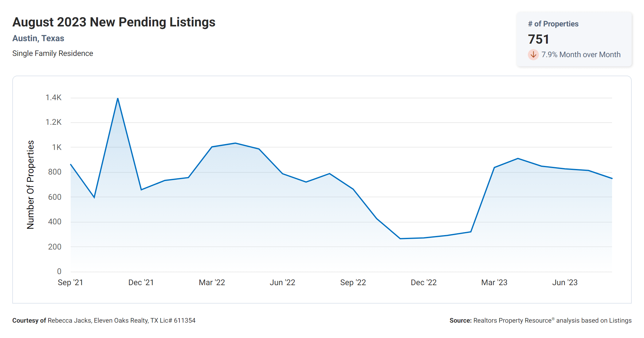The image size is (644, 338).
Task: Click the 'August 2023 New Pending Listings' title
Action: 114,22
